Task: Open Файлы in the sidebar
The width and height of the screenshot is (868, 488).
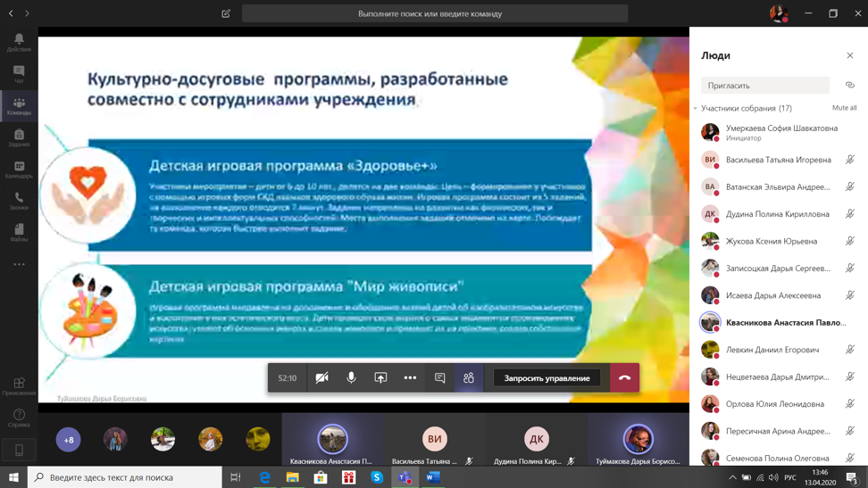Action: [19, 232]
